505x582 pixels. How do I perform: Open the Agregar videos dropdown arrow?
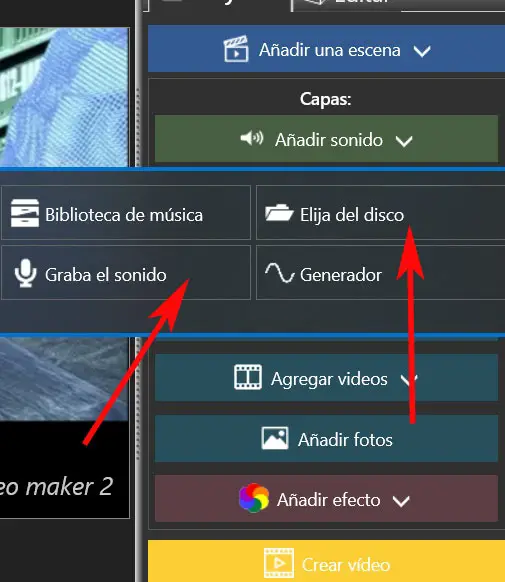point(409,379)
